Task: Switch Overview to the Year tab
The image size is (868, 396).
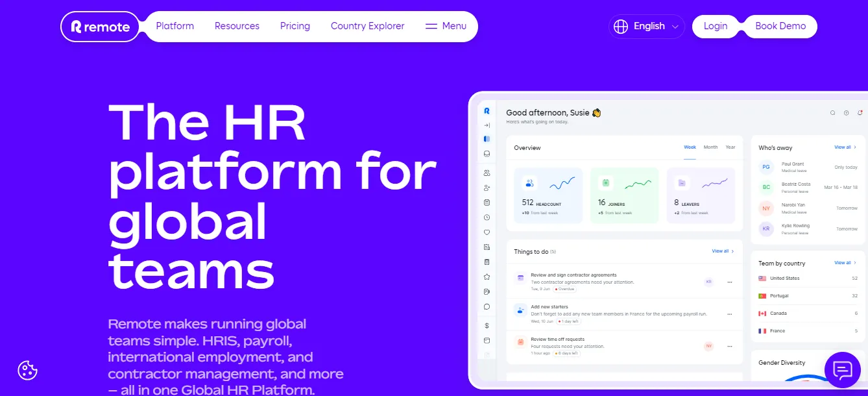Action: 730,147
